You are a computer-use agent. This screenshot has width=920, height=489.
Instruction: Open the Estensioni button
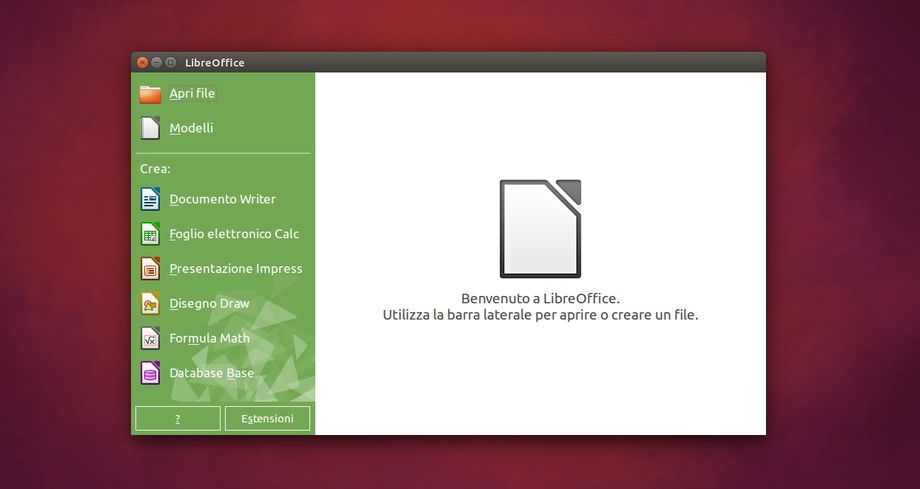[268, 419]
